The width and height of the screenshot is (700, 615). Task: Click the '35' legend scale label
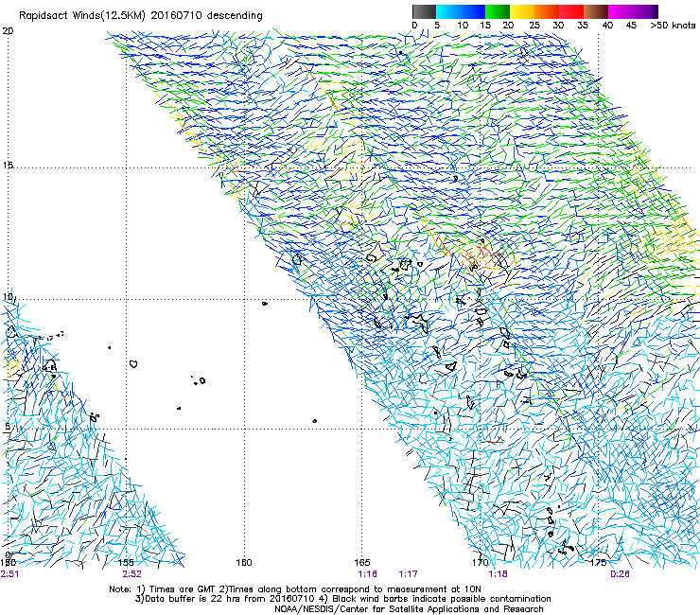pyautogui.click(x=583, y=25)
